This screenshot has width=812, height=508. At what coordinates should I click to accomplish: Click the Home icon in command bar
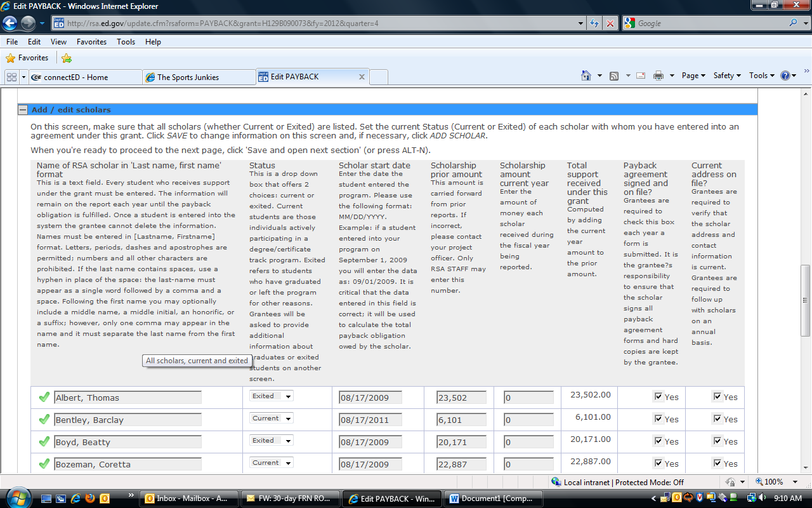[x=586, y=76]
